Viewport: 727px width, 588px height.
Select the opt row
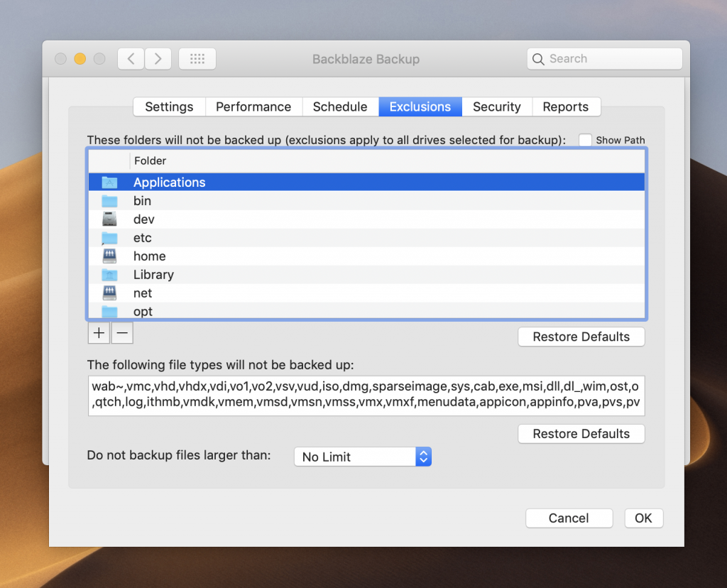click(366, 311)
